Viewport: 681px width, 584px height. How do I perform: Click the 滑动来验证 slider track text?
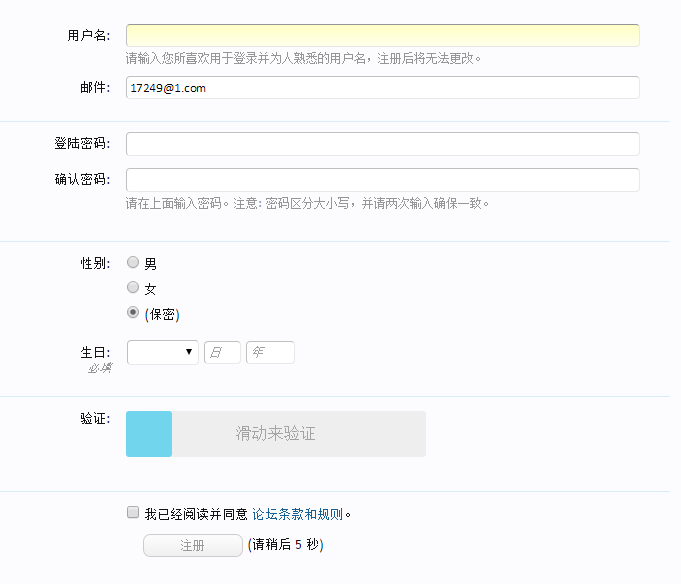point(276,434)
